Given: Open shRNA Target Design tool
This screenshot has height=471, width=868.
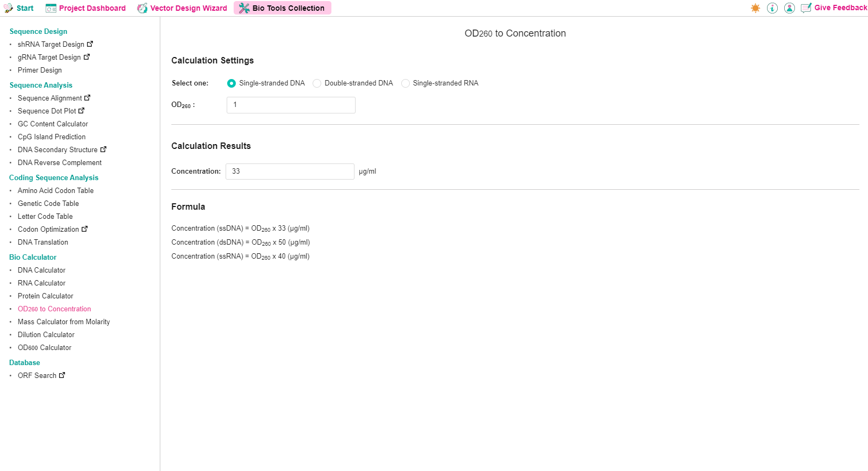Looking at the screenshot, I should point(51,44).
